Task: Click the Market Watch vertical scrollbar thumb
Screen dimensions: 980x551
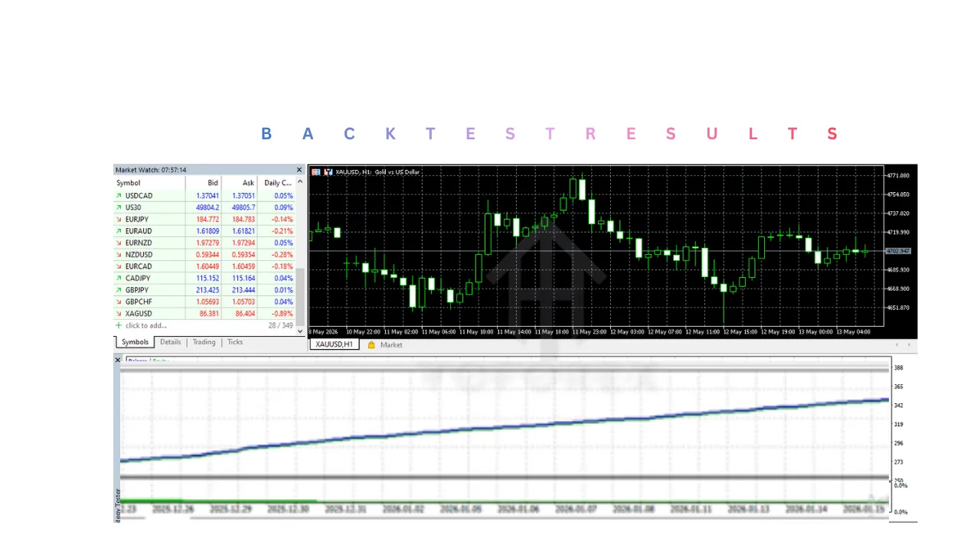Action: coord(300,297)
